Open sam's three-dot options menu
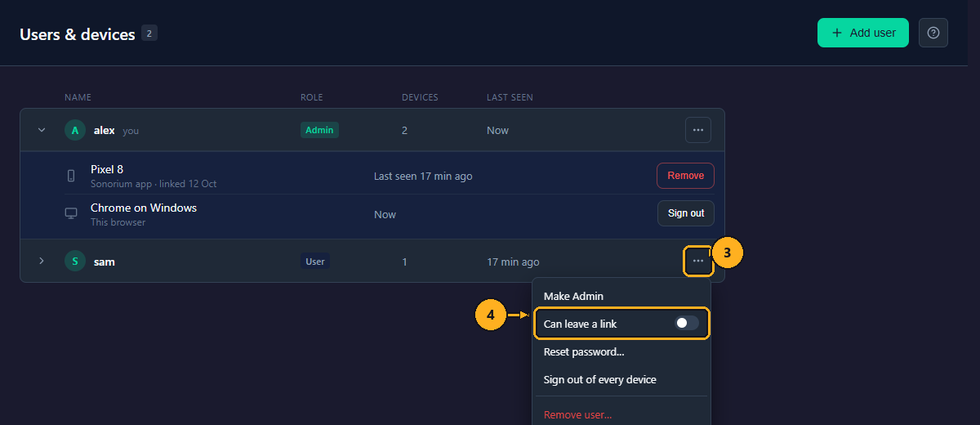 click(x=698, y=261)
